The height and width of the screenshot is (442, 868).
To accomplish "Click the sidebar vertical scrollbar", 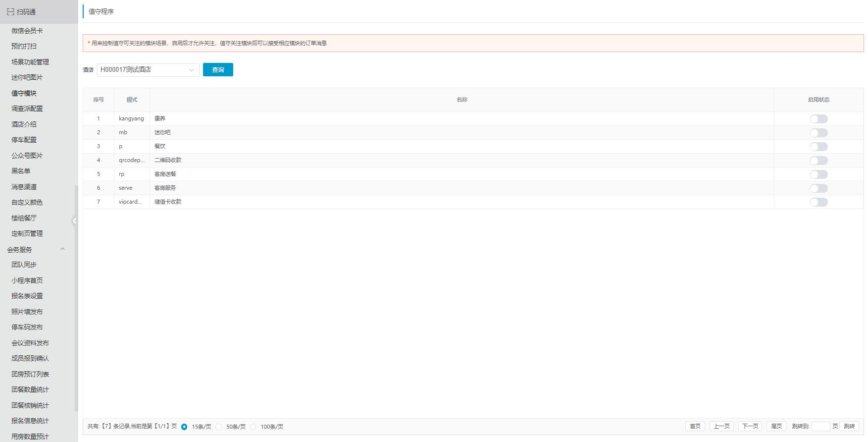I will click(x=76, y=297).
